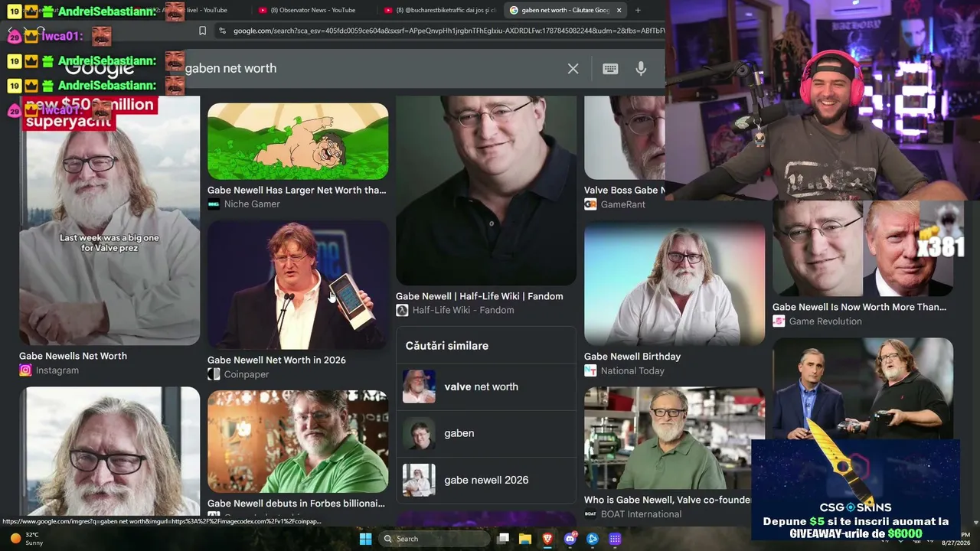
Task: Click the Coinpaper source icon
Action: click(x=214, y=374)
